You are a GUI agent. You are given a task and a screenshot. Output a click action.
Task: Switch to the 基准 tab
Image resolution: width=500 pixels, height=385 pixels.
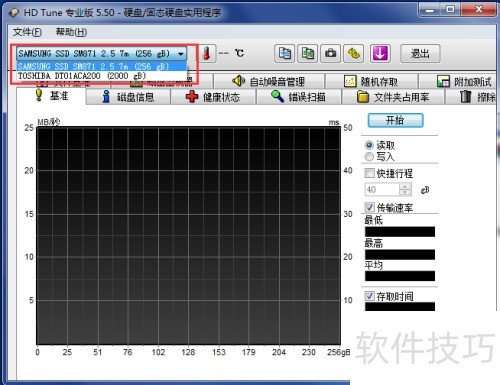52,96
